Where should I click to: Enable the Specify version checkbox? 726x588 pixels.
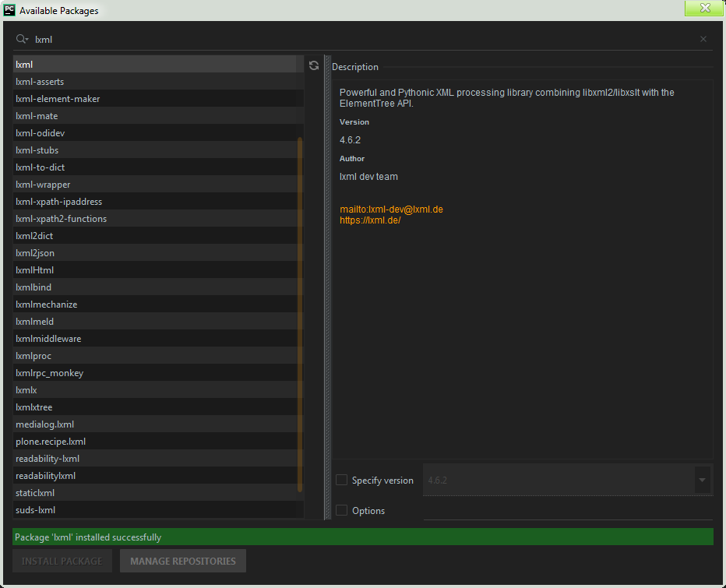(x=341, y=480)
